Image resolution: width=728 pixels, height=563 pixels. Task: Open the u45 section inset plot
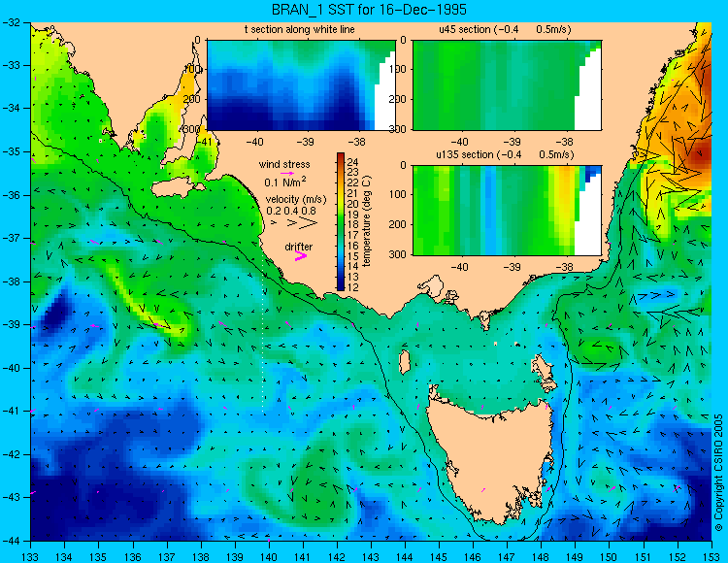point(507,85)
